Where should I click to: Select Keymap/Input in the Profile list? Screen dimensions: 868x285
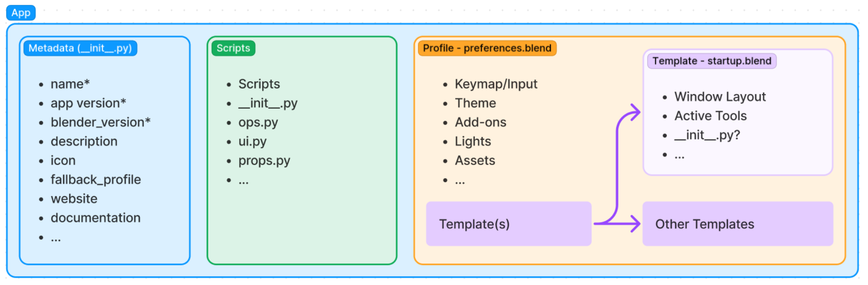[x=496, y=84]
